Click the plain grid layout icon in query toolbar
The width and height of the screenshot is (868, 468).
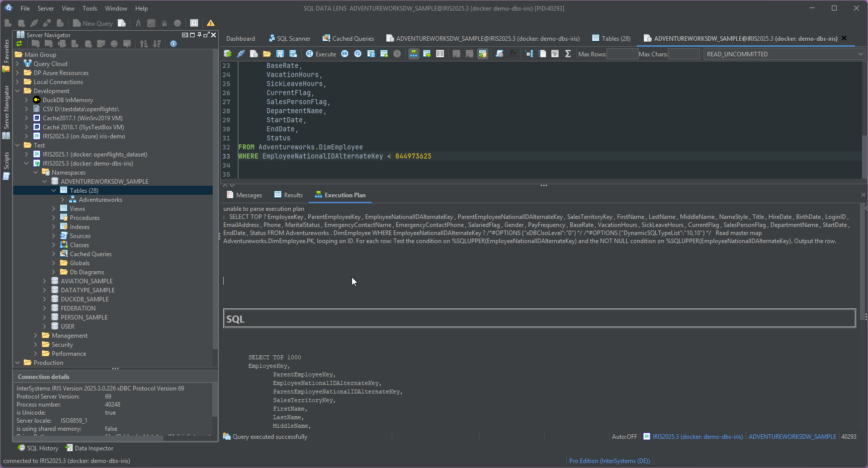pyautogui.click(x=440, y=54)
